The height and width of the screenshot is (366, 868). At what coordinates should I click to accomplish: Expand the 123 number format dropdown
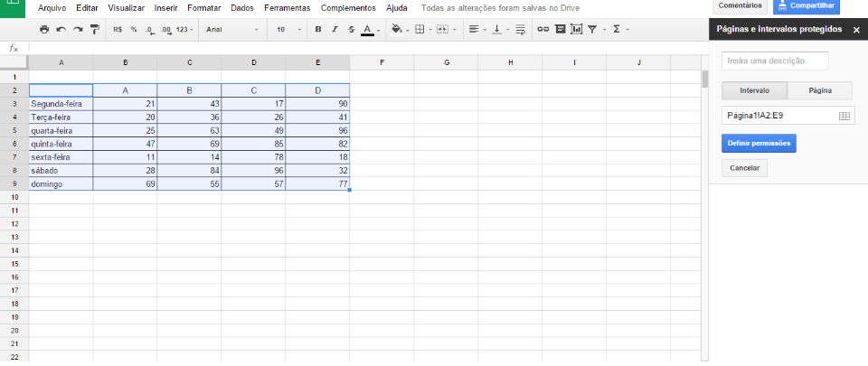point(184,30)
